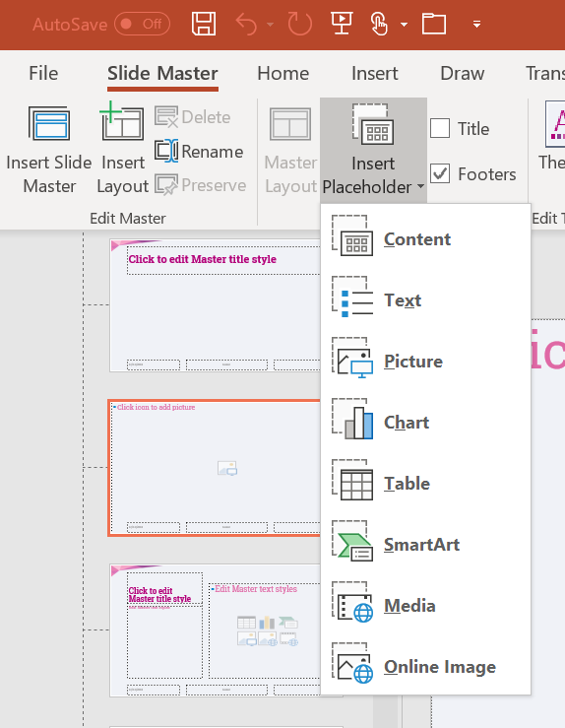Image resolution: width=565 pixels, height=728 pixels.
Task: Open the Touch/Mouse mode dropdown arrow
Action: (x=404, y=25)
